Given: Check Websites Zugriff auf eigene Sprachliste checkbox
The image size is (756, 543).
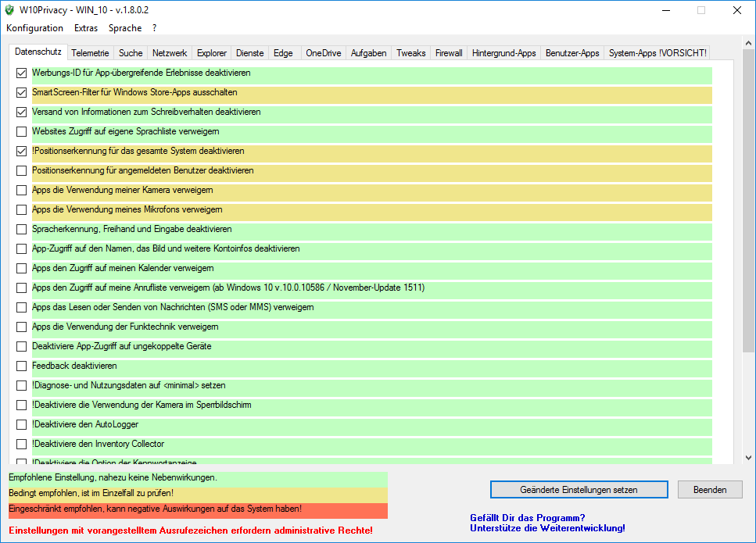Looking at the screenshot, I should point(21,131).
